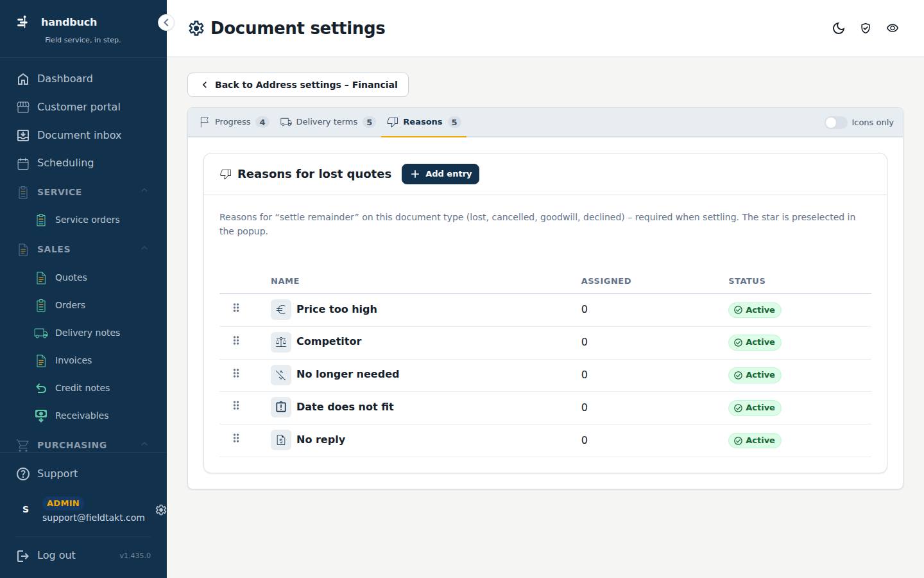
Task: Click the document icon for No reply
Action: pyautogui.click(x=281, y=440)
